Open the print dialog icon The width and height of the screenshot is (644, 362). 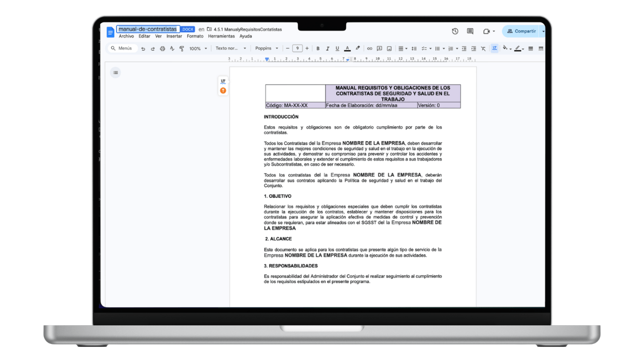(162, 48)
